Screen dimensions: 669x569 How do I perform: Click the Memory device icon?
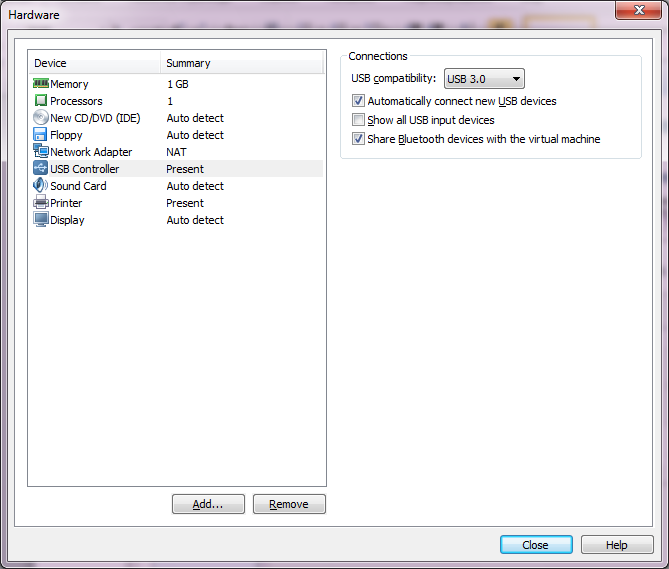click(41, 83)
